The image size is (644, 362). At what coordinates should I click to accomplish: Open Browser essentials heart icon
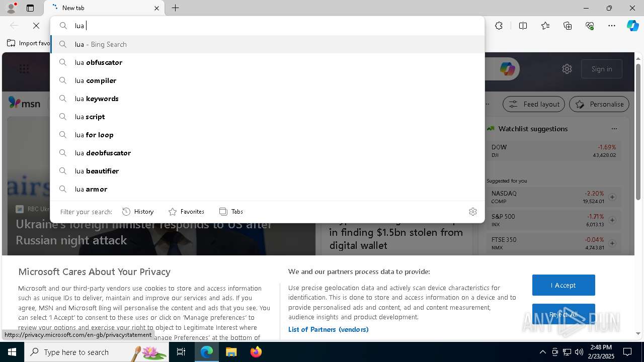click(590, 26)
